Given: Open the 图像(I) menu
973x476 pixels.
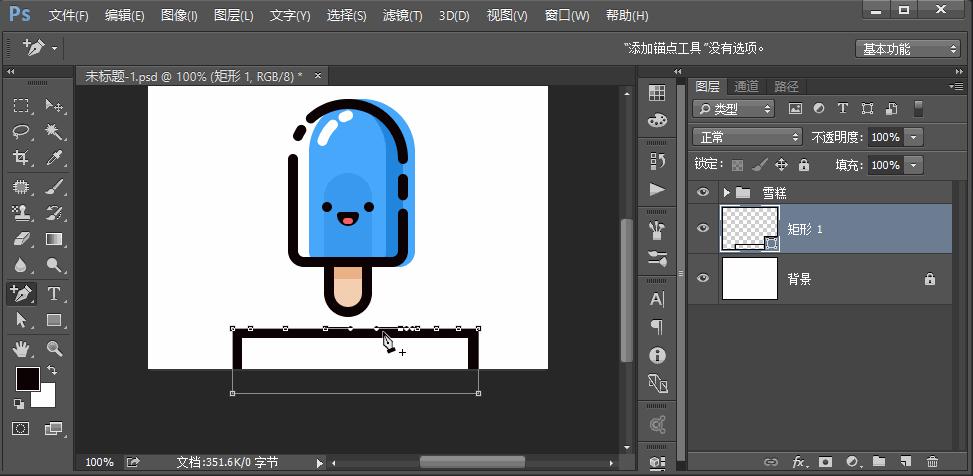Looking at the screenshot, I should [179, 16].
